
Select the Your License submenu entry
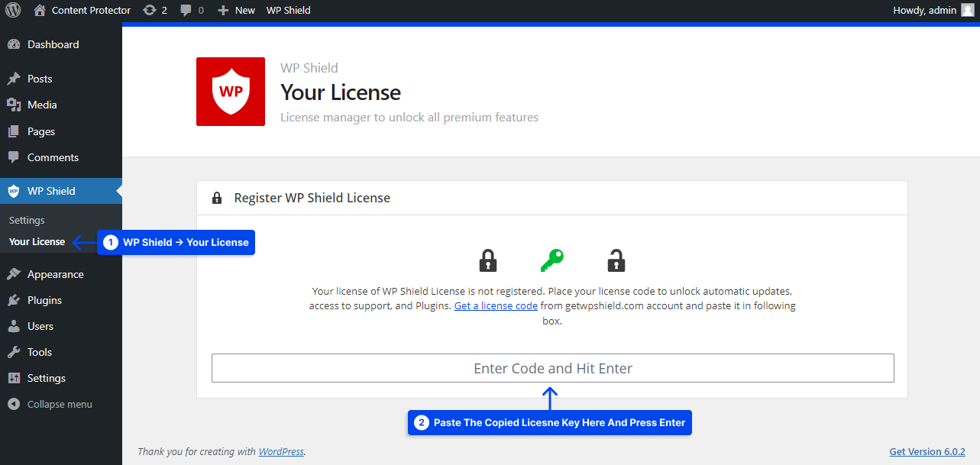[35, 241]
